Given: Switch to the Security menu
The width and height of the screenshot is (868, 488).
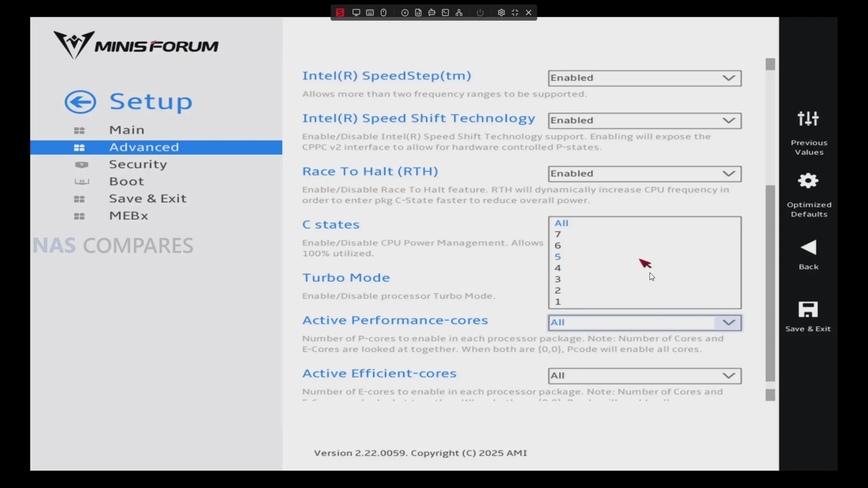Looking at the screenshot, I should click(x=138, y=164).
